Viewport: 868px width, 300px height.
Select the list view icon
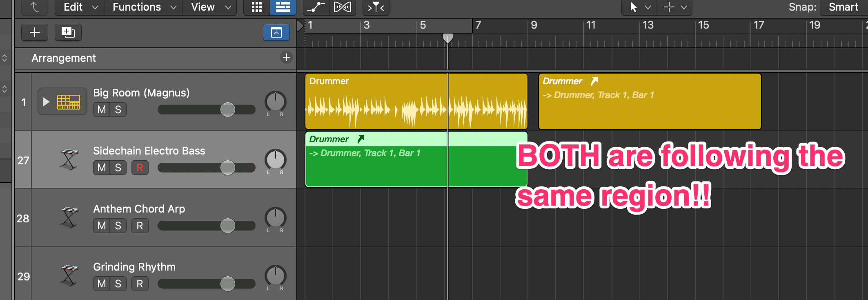click(283, 7)
